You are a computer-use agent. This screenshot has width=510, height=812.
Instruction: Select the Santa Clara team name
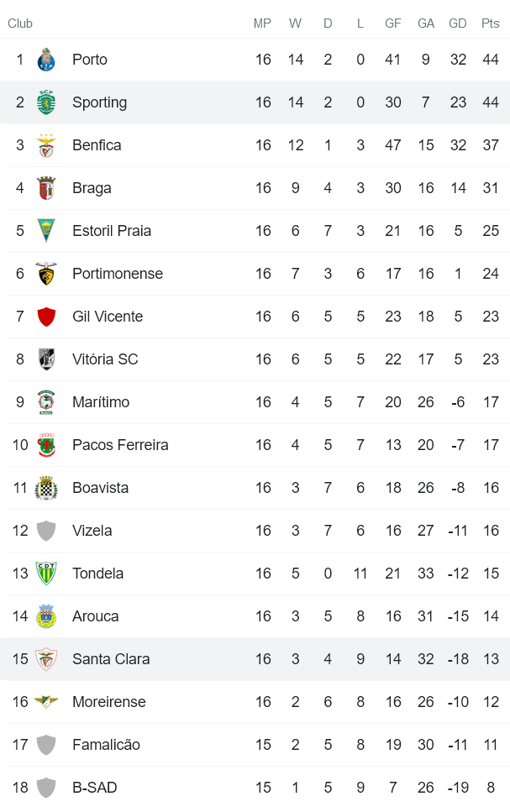tap(111, 659)
